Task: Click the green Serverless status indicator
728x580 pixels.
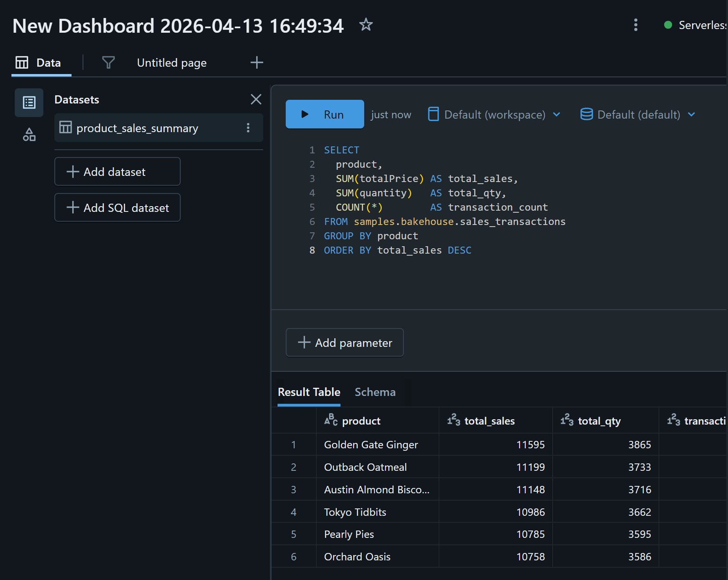Action: [x=668, y=25]
